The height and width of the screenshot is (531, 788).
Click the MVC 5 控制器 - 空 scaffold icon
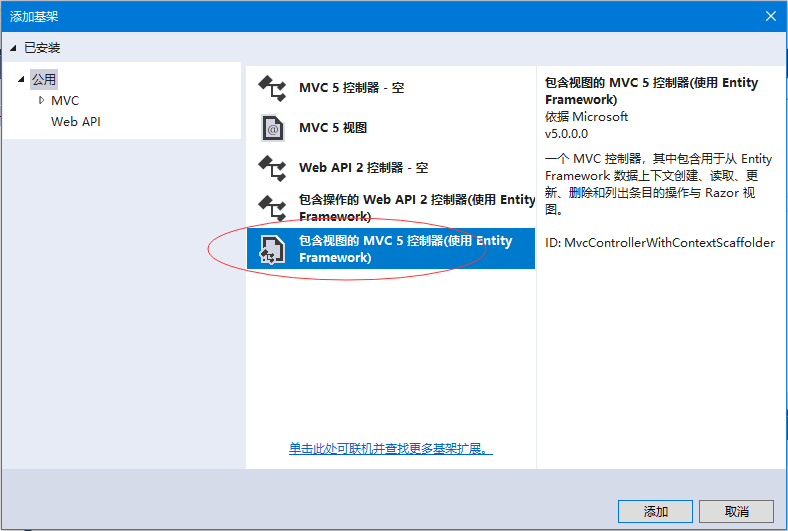[272, 88]
